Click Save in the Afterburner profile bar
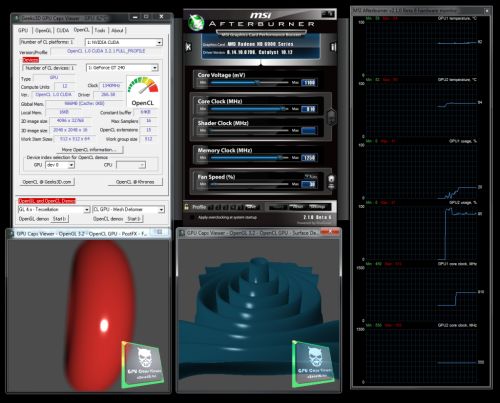Screen dimensions: 500x403 252,207
